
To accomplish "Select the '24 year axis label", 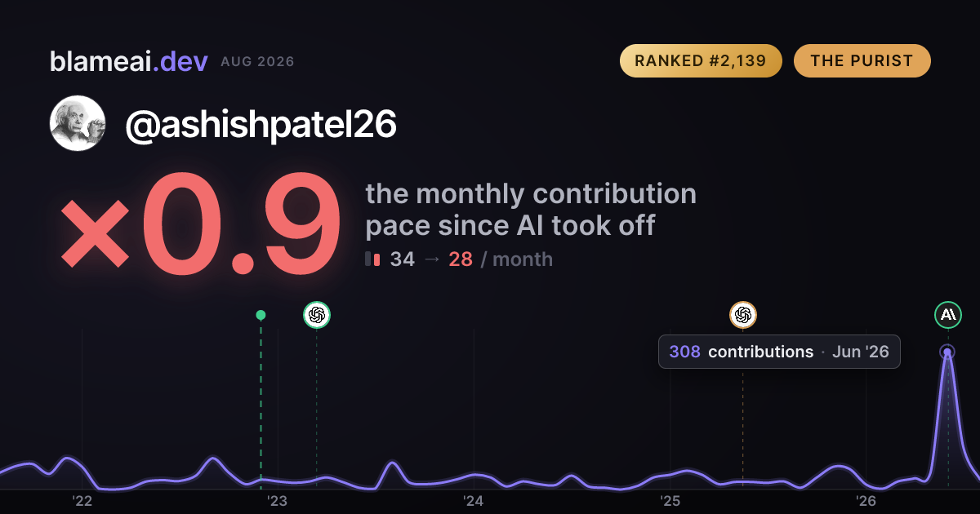I will pyautogui.click(x=474, y=501).
